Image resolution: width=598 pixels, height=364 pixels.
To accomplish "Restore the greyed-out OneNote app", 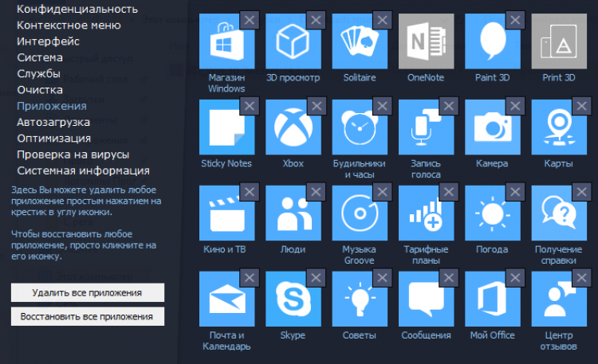I will click(x=426, y=41).
